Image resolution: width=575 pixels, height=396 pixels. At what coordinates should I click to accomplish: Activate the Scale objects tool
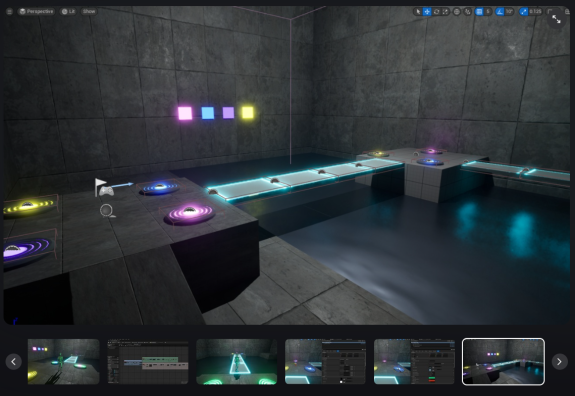445,11
